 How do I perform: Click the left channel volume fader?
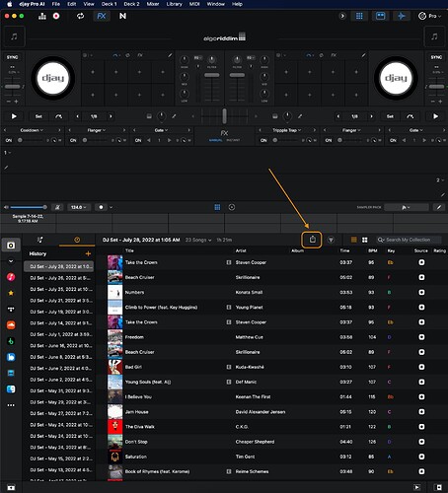(x=212, y=75)
